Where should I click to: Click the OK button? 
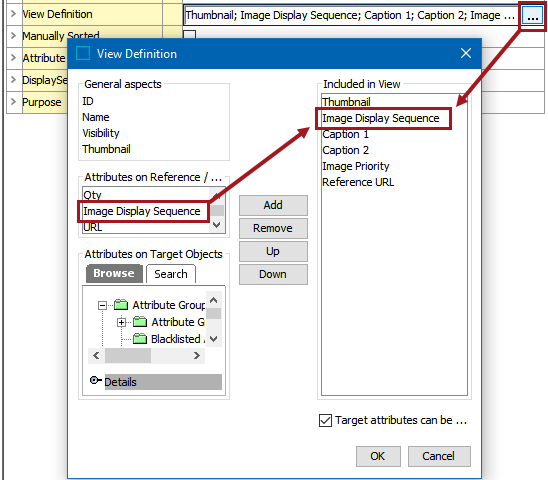[x=378, y=456]
